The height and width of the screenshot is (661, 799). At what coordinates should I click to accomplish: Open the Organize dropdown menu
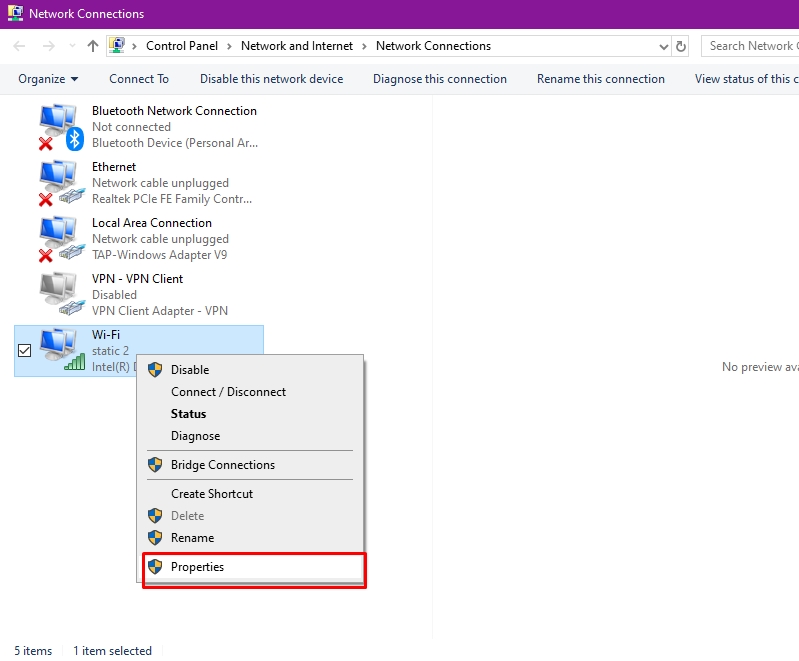tap(48, 79)
